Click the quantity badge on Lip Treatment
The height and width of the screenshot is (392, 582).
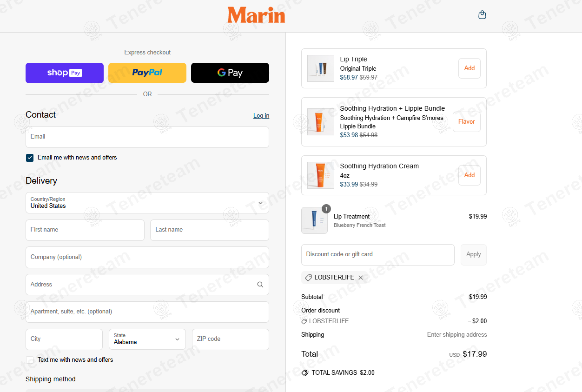pos(326,209)
